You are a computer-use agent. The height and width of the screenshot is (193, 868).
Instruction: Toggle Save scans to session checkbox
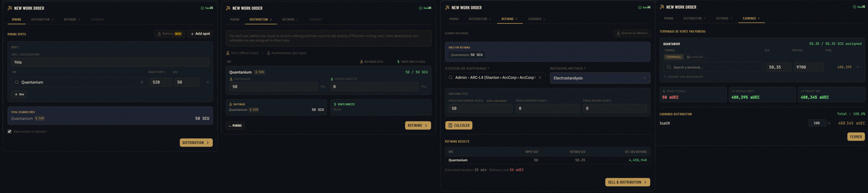click(x=9, y=131)
